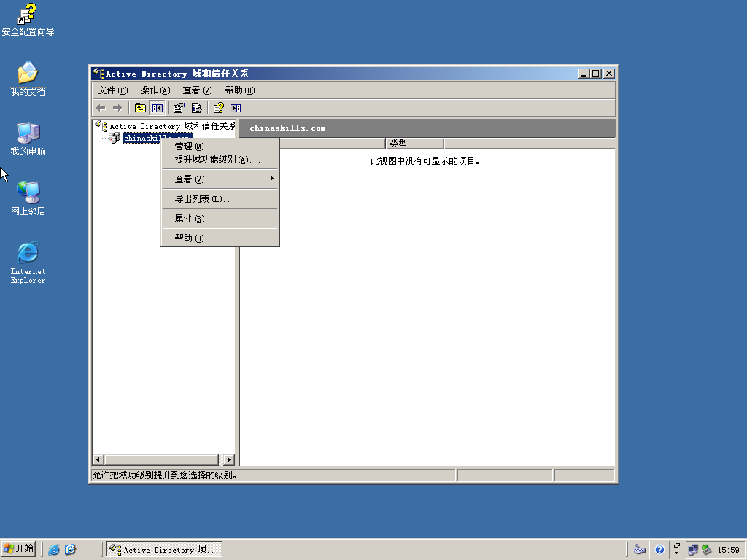Click the Back arrow toolbar icon
Image resolution: width=747 pixels, height=560 pixels.
[101, 108]
